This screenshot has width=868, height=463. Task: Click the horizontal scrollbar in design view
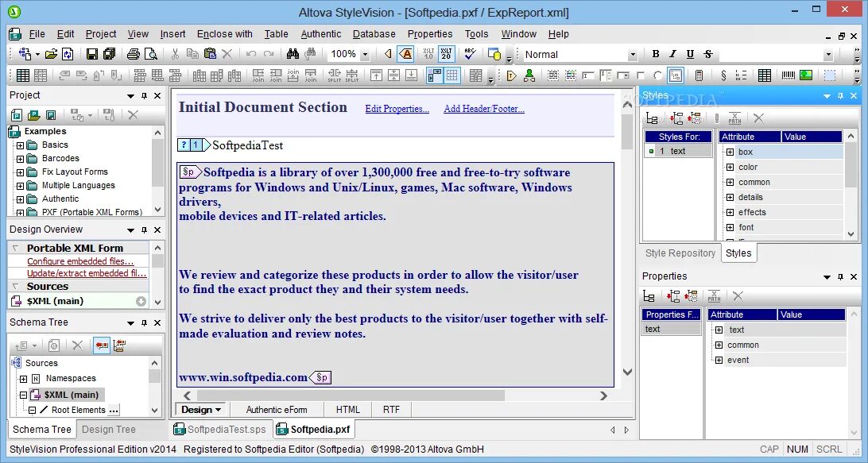tap(351, 395)
